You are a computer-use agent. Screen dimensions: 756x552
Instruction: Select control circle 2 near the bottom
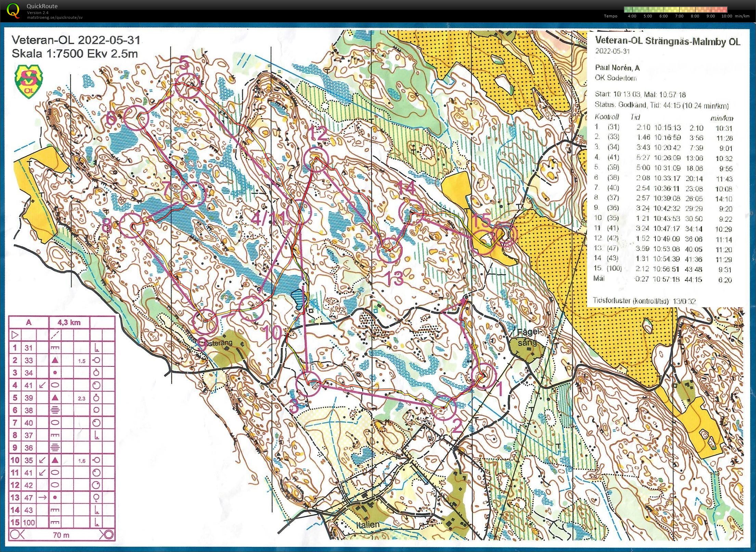(x=444, y=407)
